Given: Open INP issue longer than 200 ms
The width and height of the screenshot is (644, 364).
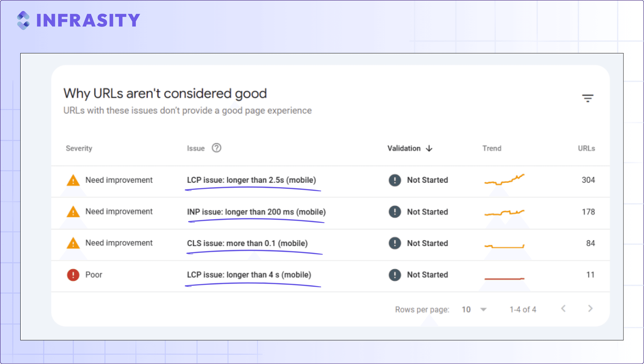Looking at the screenshot, I should 256,212.
